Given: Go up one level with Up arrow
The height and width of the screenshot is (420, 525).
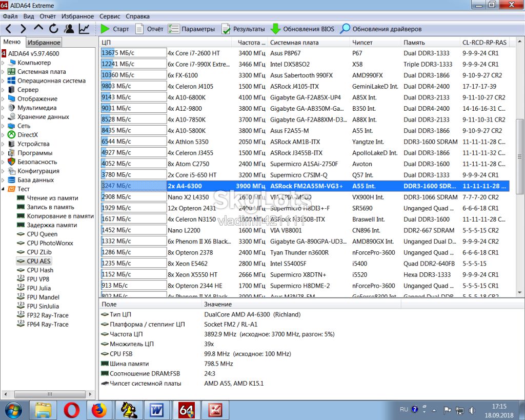Looking at the screenshot, I should pos(38,29).
